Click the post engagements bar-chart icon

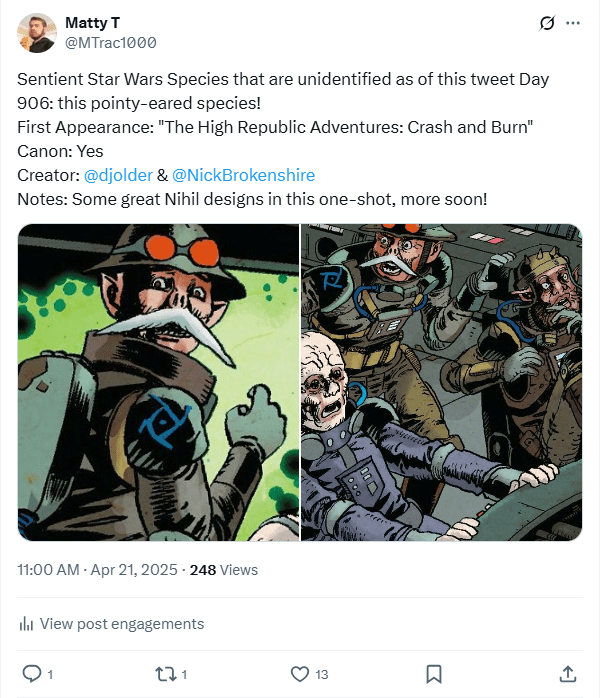27,624
